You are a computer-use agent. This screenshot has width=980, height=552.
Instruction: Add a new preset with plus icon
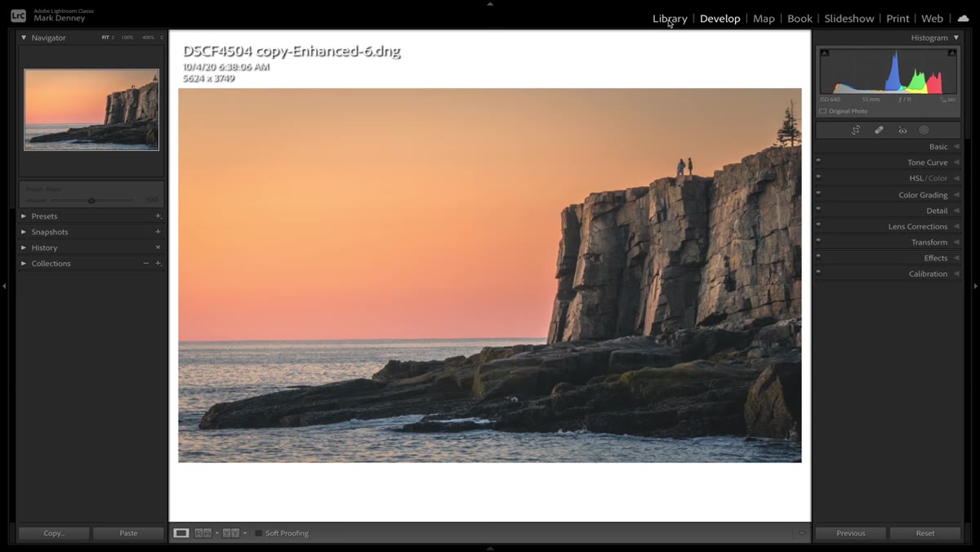coord(158,216)
